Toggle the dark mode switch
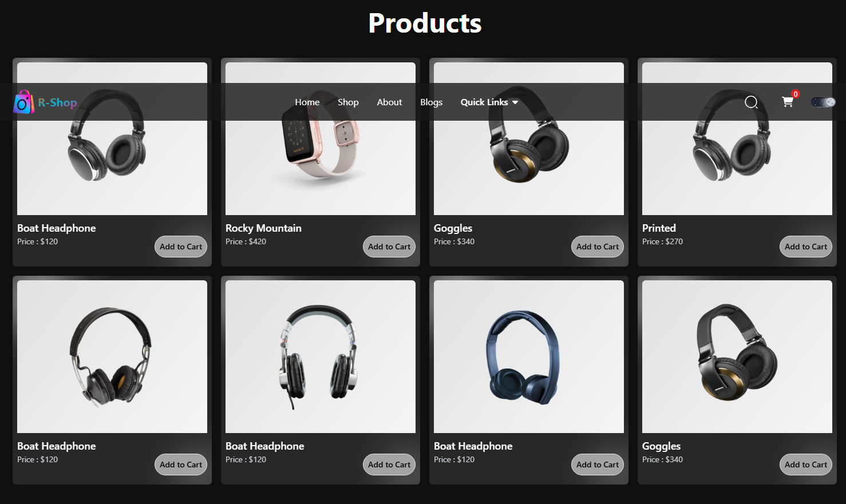 tap(823, 102)
